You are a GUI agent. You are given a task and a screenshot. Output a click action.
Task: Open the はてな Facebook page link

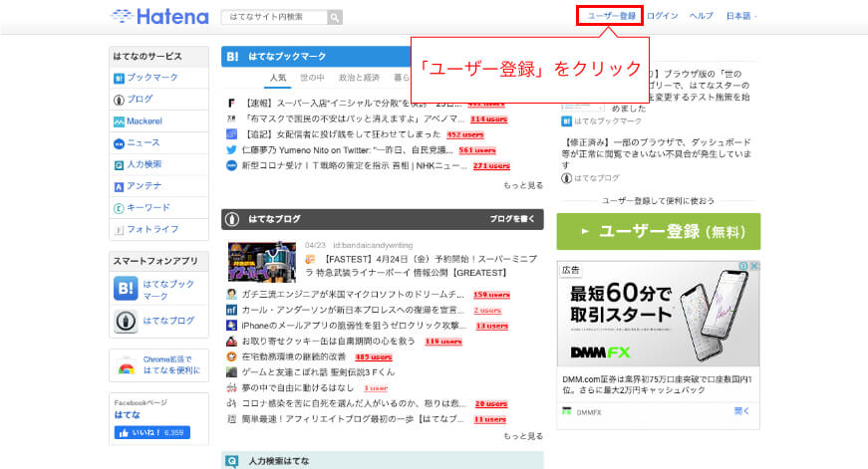pos(128,414)
